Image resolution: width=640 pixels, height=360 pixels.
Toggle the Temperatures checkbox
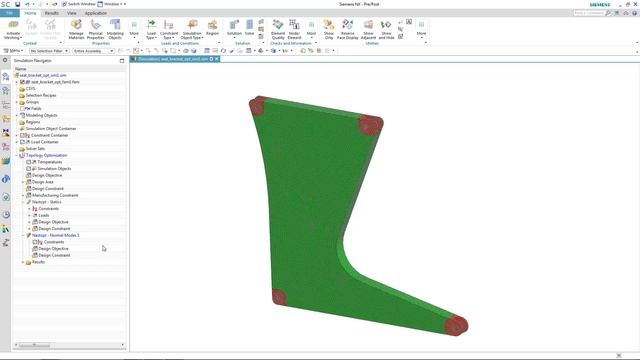[x=29, y=162]
